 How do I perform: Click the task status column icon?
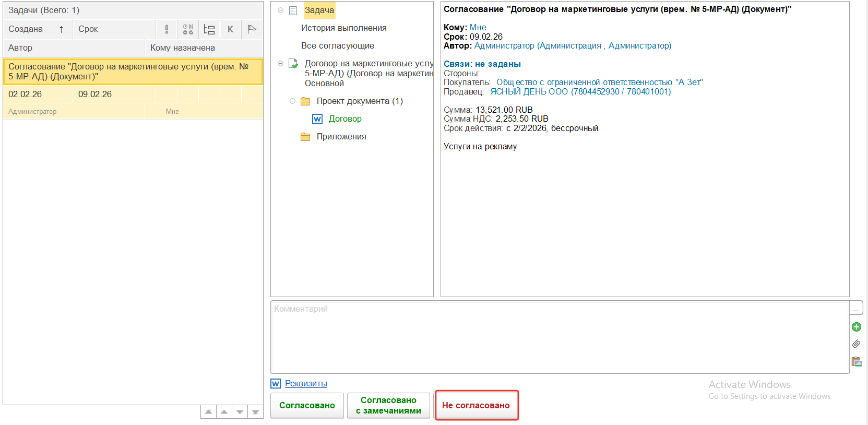click(x=188, y=29)
